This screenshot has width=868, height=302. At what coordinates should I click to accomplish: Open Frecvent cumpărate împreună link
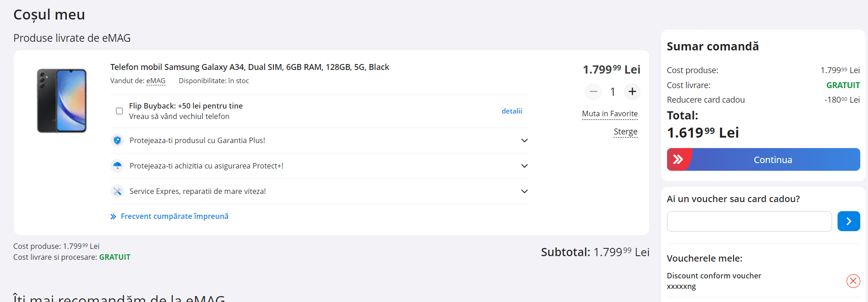175,216
